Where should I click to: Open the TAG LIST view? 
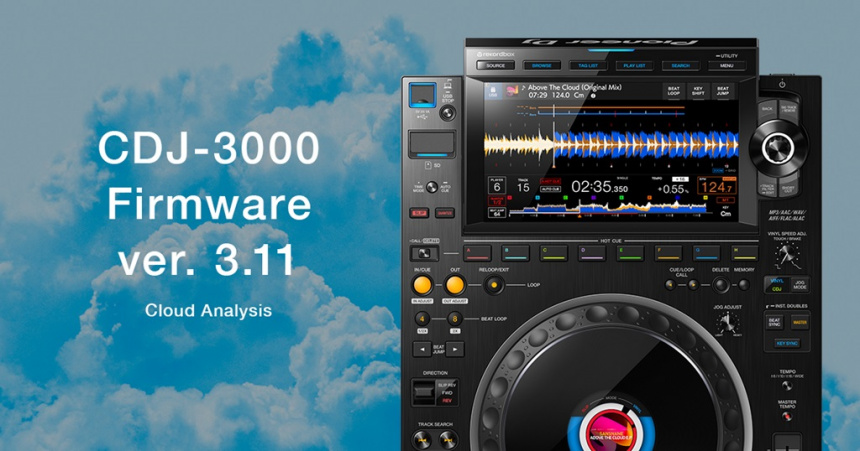tap(588, 65)
